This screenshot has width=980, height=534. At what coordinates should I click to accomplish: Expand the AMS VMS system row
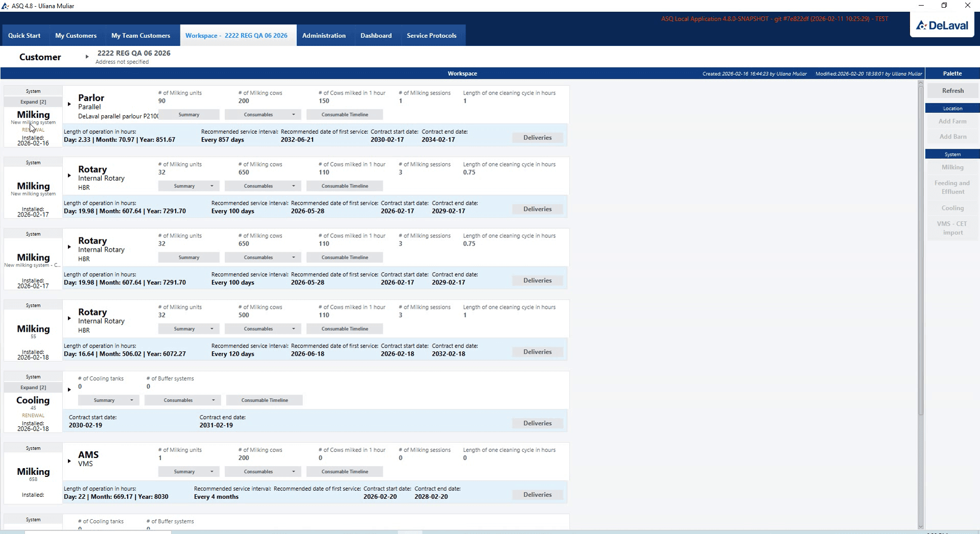pos(69,461)
